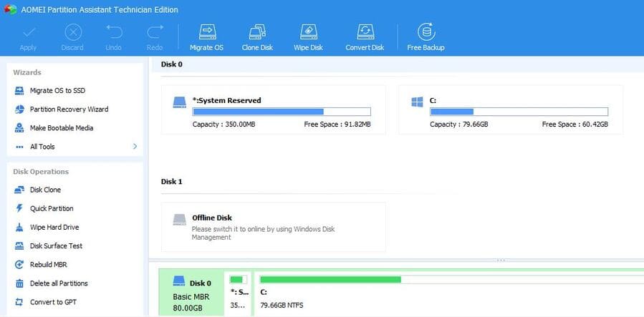Click the Apply checkmark icon
644x317 pixels.
[28, 32]
